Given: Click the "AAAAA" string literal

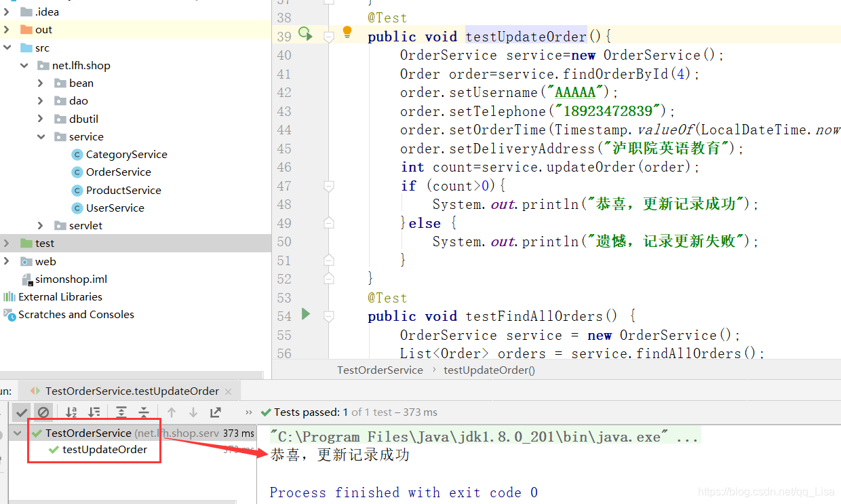Looking at the screenshot, I should 575,92.
